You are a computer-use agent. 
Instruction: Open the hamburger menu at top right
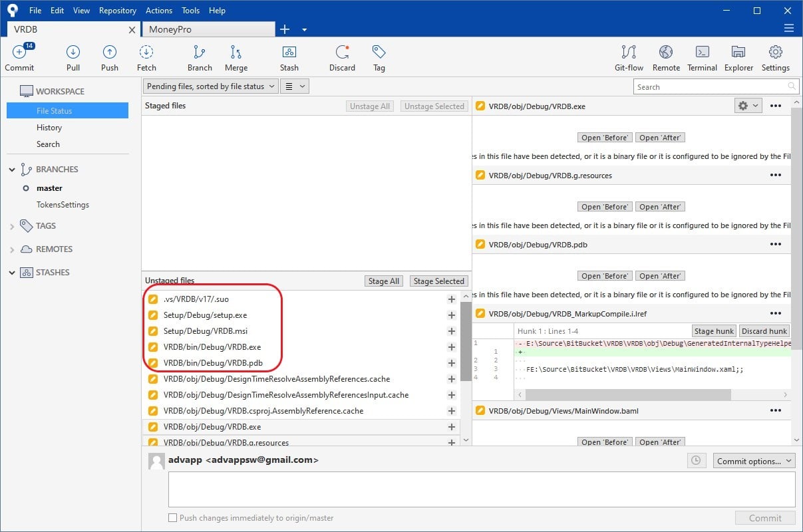(x=789, y=28)
